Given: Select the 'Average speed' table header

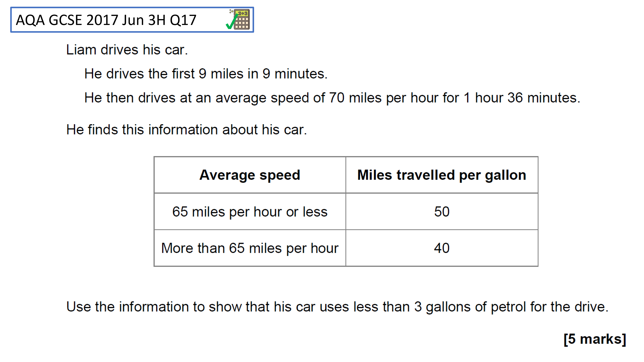Looking at the screenshot, I should click(250, 175).
